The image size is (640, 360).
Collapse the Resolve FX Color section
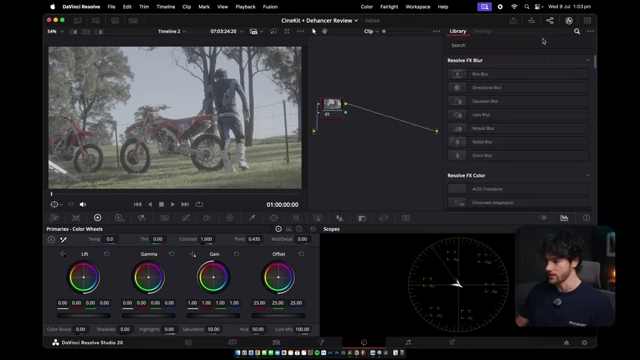(587, 176)
